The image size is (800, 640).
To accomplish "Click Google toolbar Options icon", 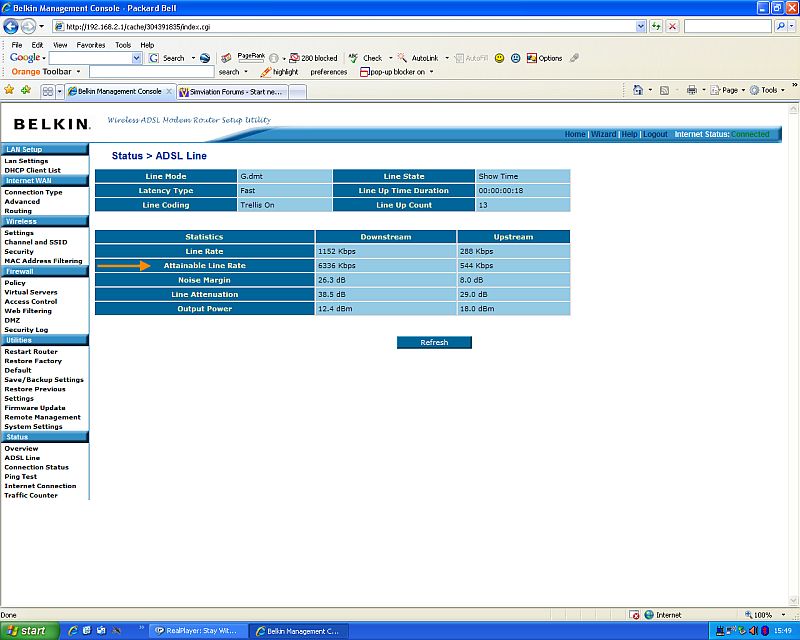I will [x=545, y=58].
